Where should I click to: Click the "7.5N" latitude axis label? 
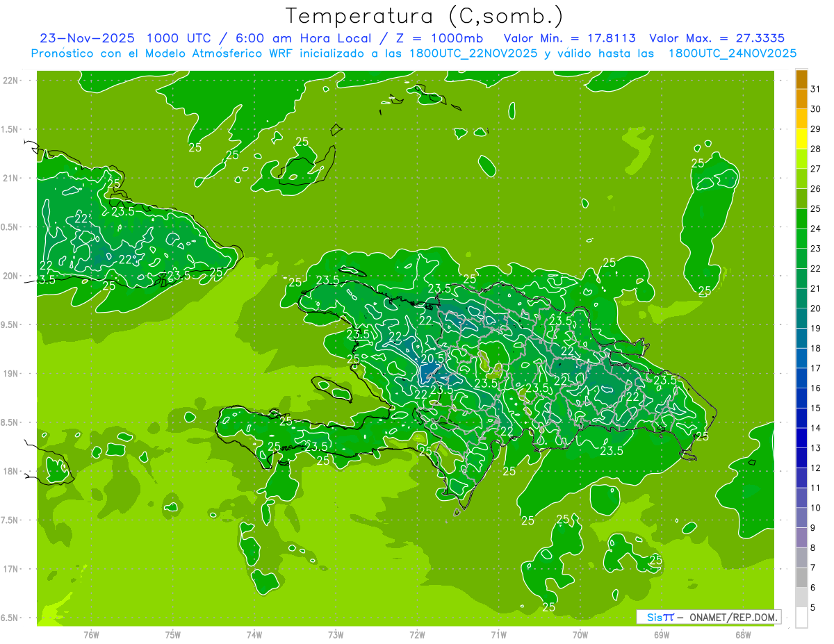tap(9, 520)
